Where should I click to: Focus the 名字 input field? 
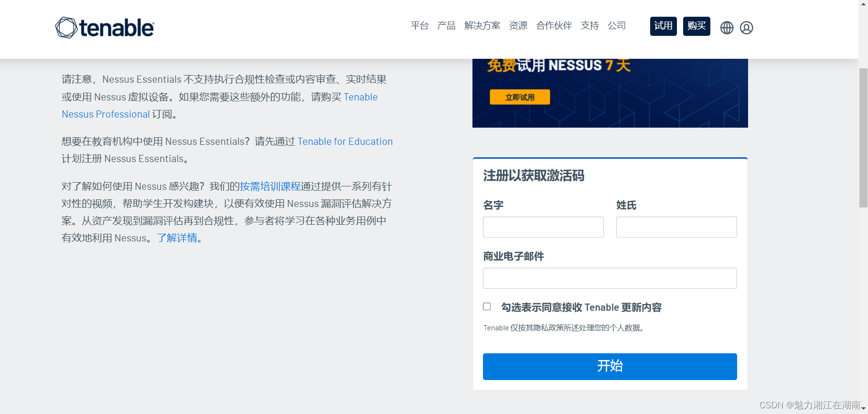(x=543, y=227)
